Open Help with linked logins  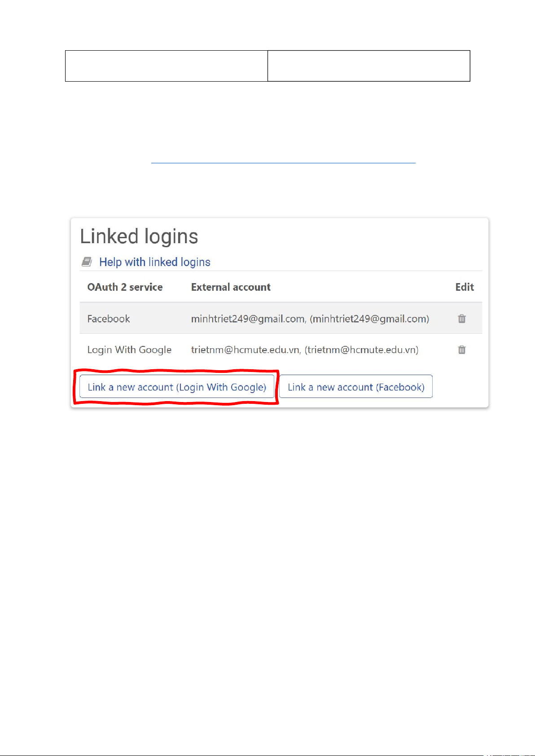click(x=154, y=262)
